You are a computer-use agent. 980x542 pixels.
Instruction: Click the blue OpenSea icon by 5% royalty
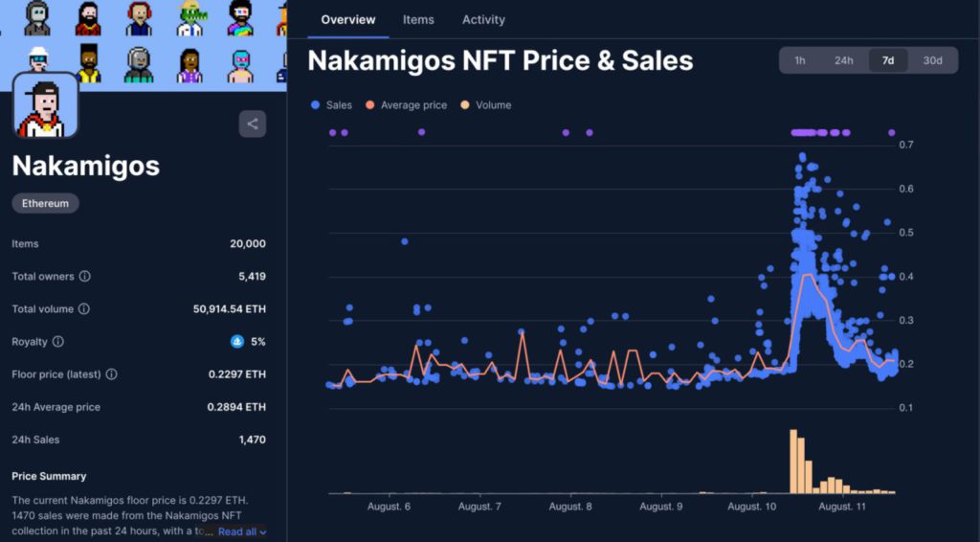tap(237, 342)
